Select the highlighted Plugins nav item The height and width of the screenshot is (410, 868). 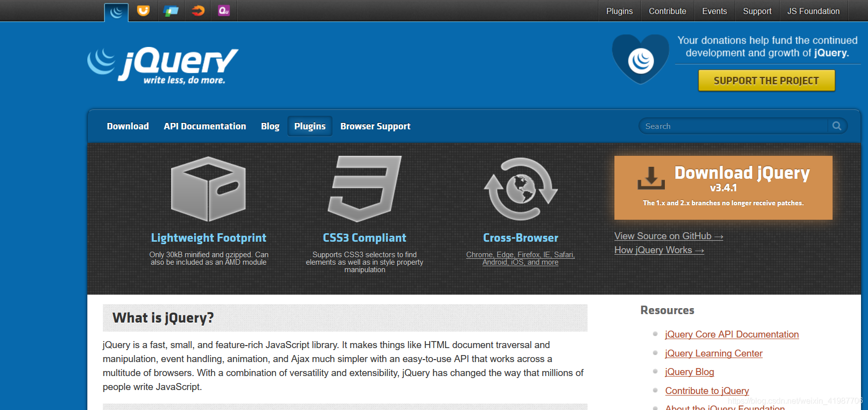pyautogui.click(x=310, y=126)
